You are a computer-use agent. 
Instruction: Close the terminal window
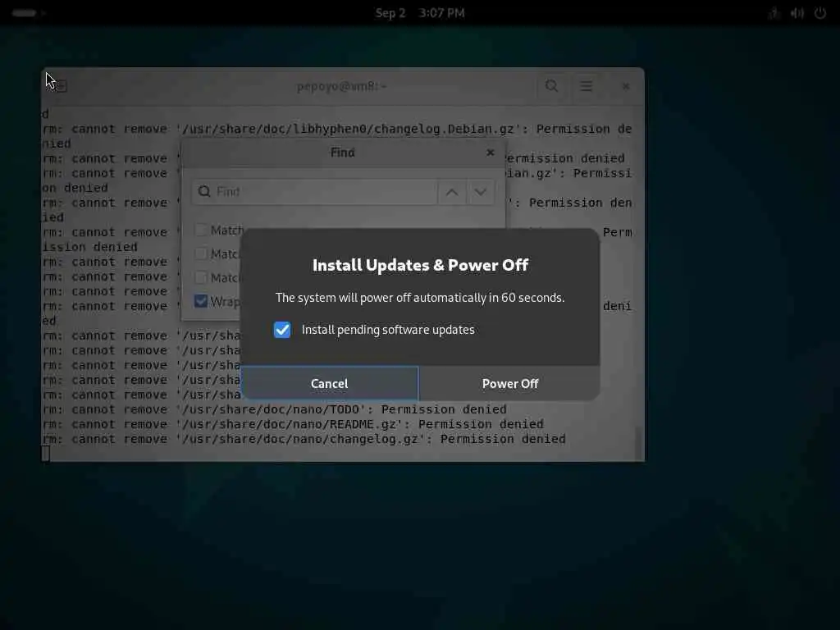(x=626, y=86)
